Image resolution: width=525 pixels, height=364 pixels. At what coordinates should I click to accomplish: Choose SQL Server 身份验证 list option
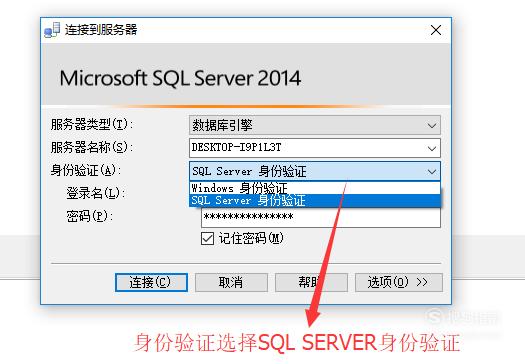[x=315, y=201]
